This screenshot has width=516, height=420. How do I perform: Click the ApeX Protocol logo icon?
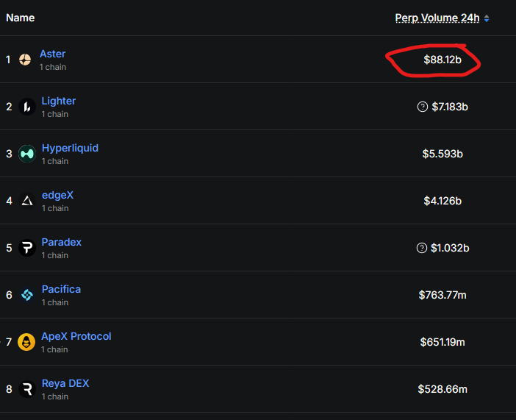[x=26, y=342]
